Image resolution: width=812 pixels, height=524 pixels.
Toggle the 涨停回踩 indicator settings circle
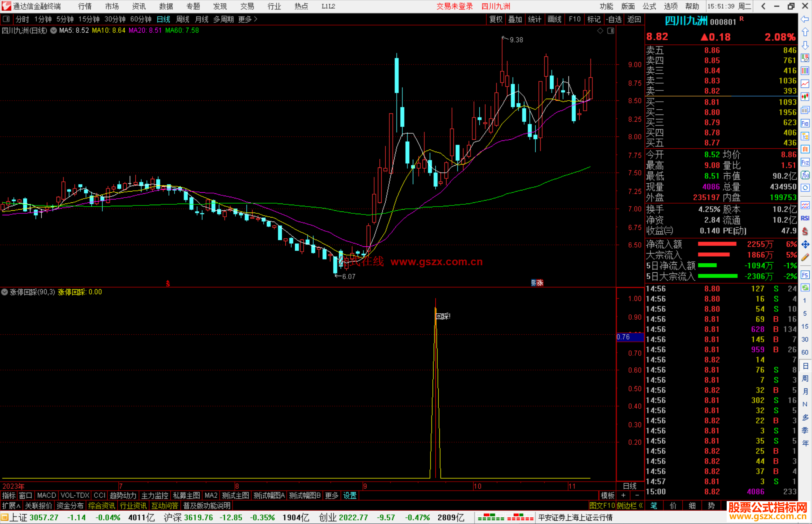(5, 292)
